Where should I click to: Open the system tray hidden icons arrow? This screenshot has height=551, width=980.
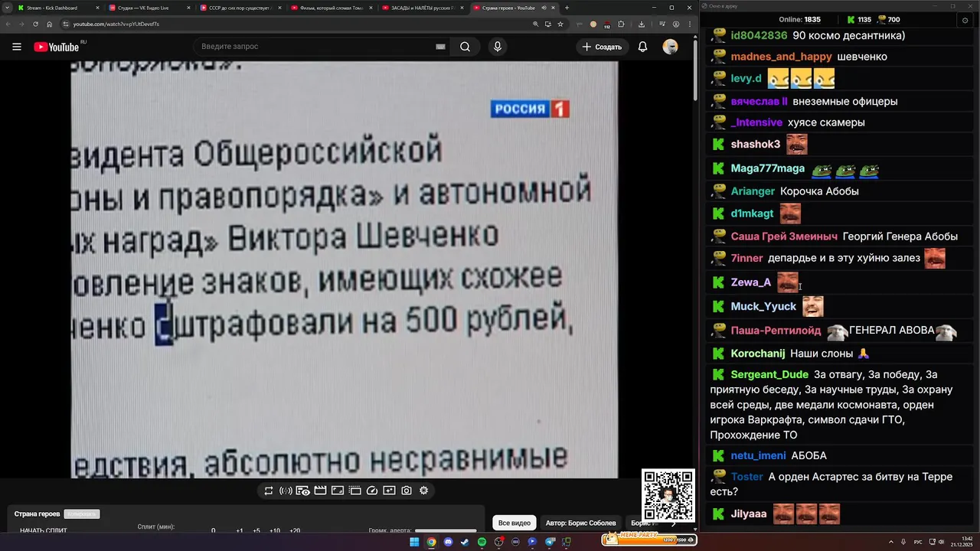pyautogui.click(x=892, y=542)
